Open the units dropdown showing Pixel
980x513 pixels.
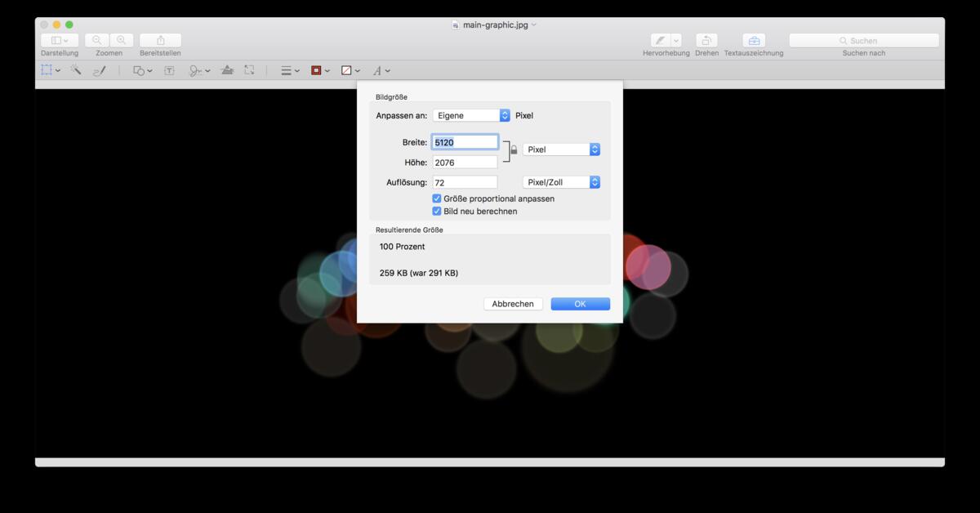point(561,149)
